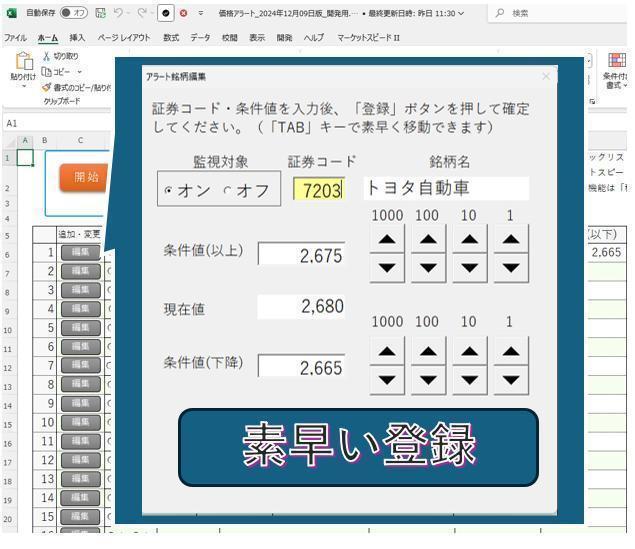Image resolution: width=635 pixels, height=549 pixels.
Task: Open the 貼り付け dropdown arrow
Action: [x=23, y=86]
